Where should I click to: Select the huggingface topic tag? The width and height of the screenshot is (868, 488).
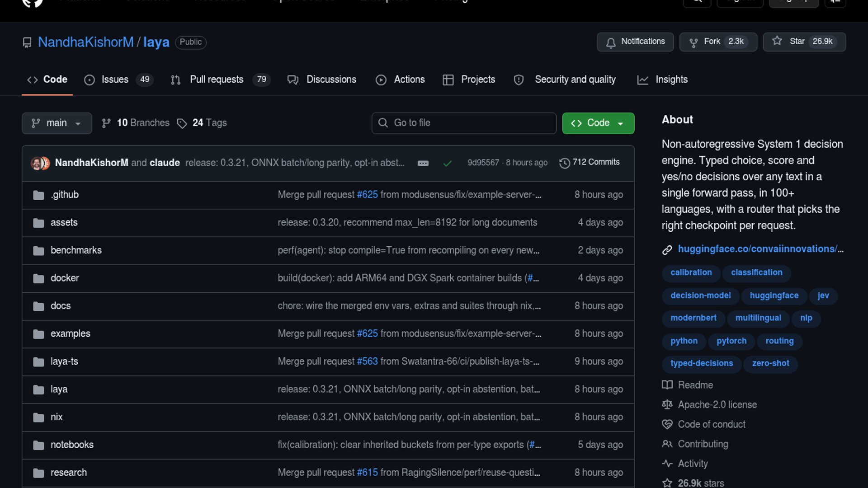(x=774, y=296)
